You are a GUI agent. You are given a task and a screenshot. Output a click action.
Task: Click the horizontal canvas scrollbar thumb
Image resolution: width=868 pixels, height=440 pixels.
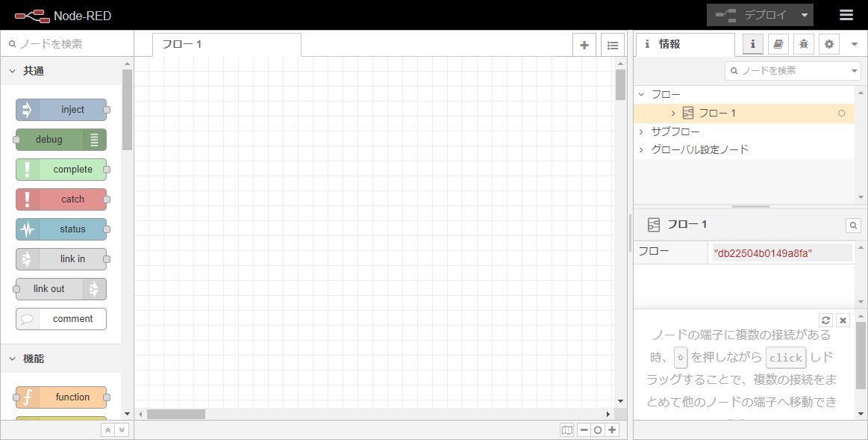click(175, 414)
